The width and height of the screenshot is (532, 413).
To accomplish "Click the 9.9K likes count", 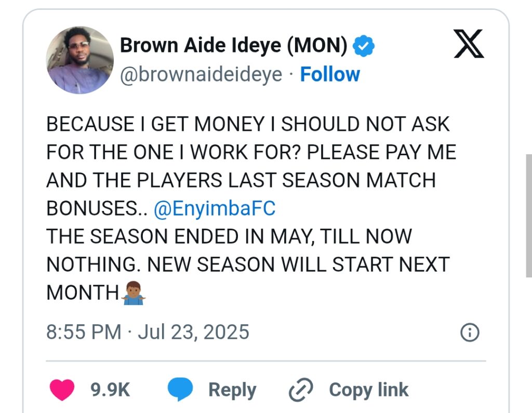I will [x=110, y=390].
